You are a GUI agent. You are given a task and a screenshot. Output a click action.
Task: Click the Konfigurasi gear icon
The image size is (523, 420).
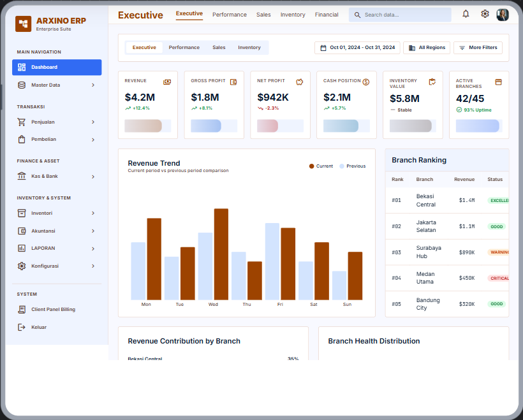coord(22,266)
